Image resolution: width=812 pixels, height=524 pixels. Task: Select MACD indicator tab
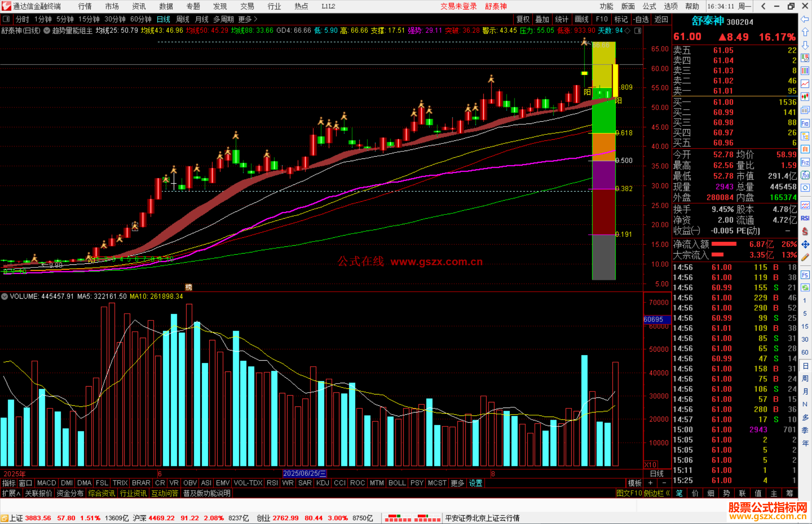tap(47, 483)
